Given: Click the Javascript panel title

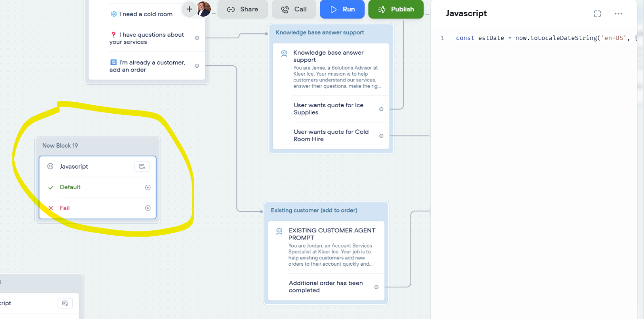Looking at the screenshot, I should (x=466, y=14).
